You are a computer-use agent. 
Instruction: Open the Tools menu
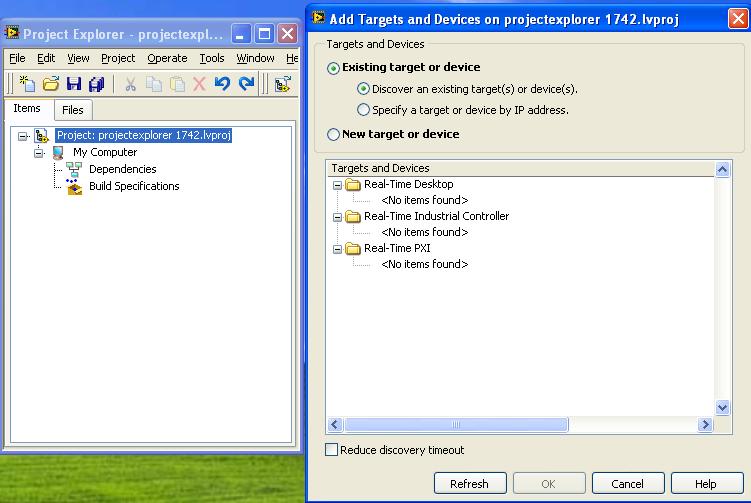click(212, 58)
